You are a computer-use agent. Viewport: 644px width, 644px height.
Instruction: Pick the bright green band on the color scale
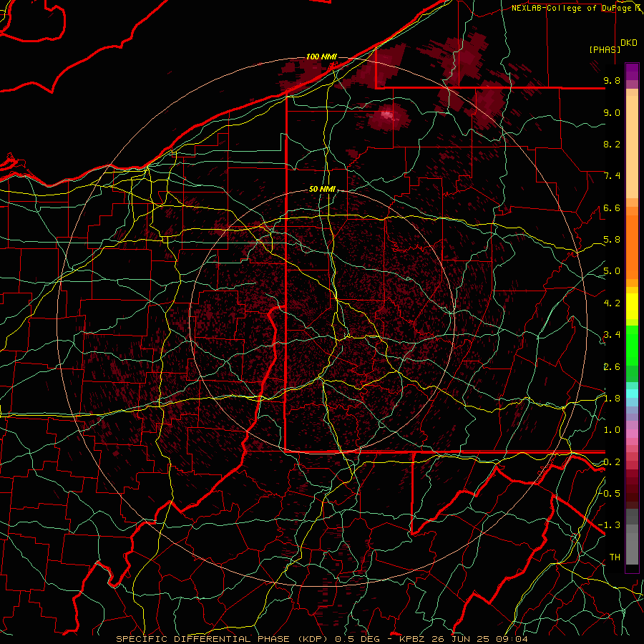coord(632,345)
